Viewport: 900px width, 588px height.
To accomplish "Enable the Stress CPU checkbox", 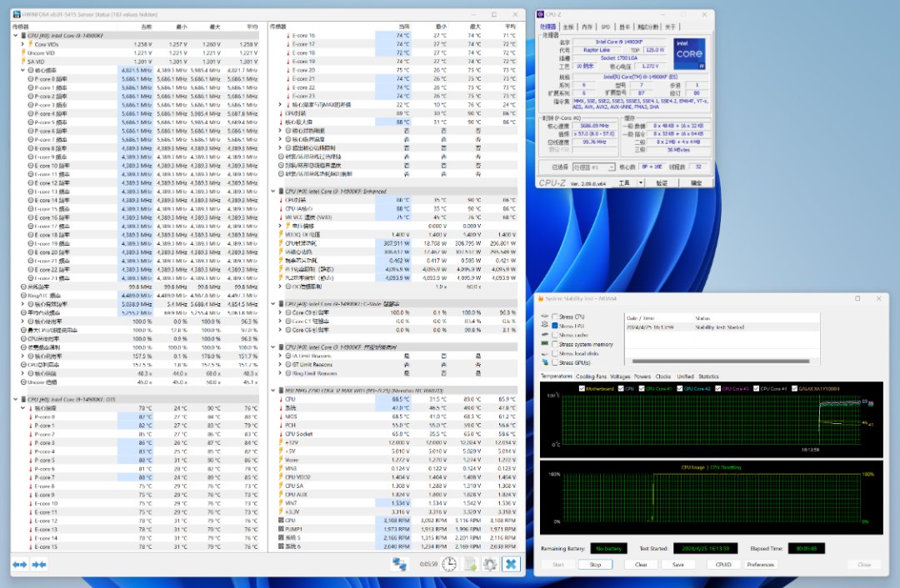I will [555, 317].
